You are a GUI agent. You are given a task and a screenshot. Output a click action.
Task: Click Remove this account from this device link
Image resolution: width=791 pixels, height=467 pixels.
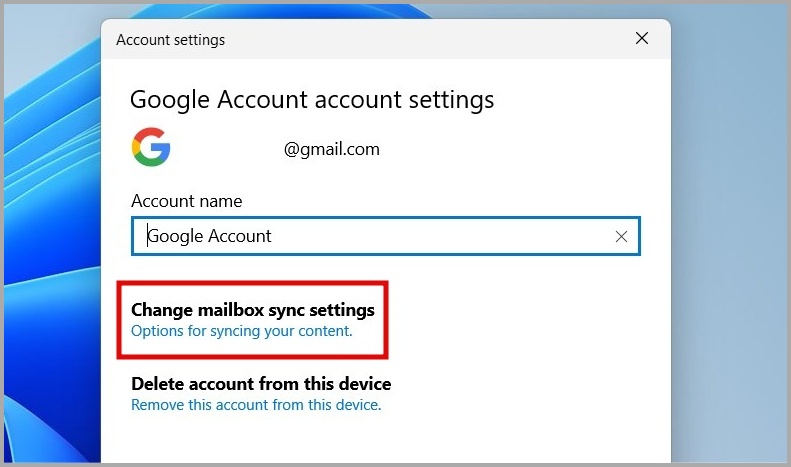[256, 405]
